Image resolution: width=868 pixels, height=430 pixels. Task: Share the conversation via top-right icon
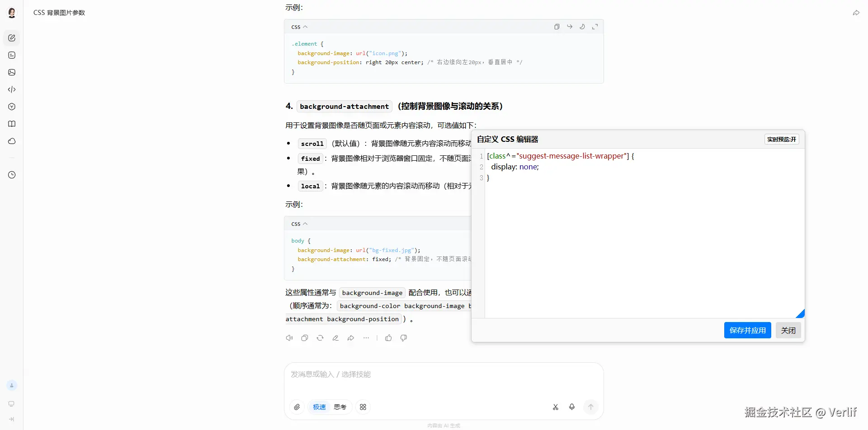tap(856, 13)
